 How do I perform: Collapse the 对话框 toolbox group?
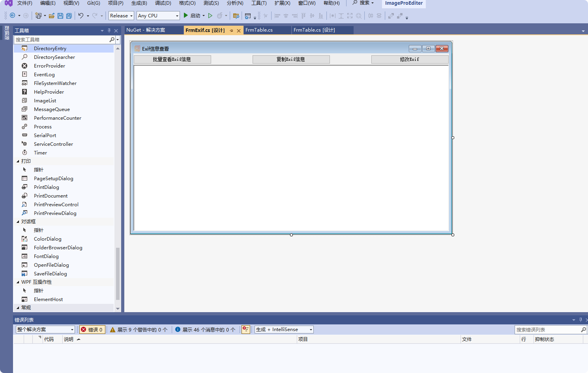tap(18, 222)
